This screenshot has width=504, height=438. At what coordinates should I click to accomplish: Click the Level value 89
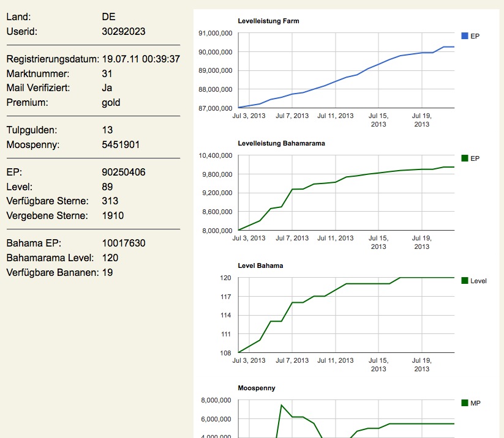tap(107, 187)
